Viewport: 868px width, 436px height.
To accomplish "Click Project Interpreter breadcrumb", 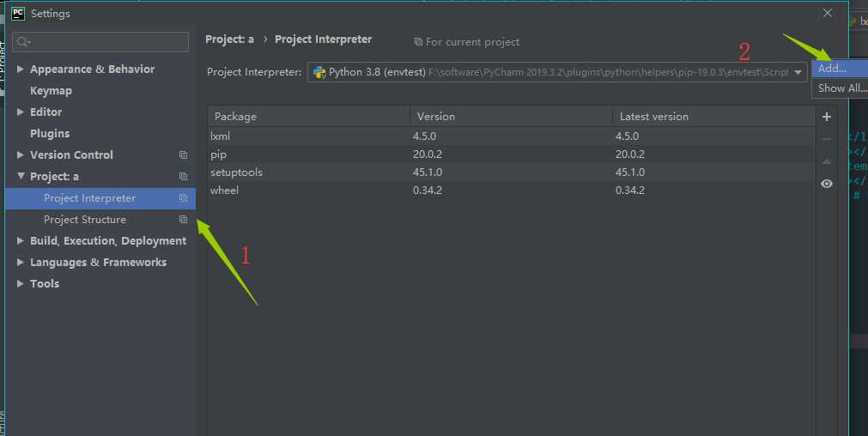I will 324,39.
